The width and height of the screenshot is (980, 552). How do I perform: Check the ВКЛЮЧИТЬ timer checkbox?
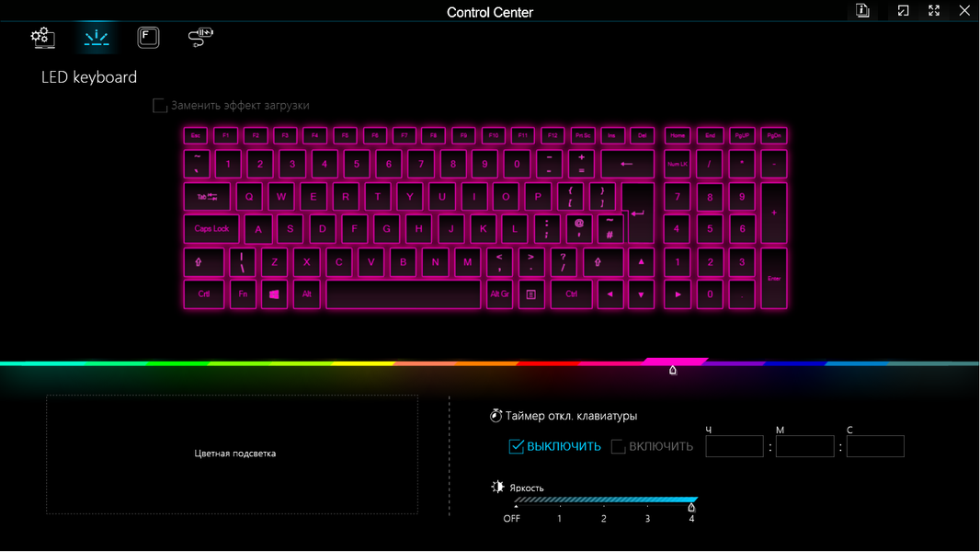619,446
